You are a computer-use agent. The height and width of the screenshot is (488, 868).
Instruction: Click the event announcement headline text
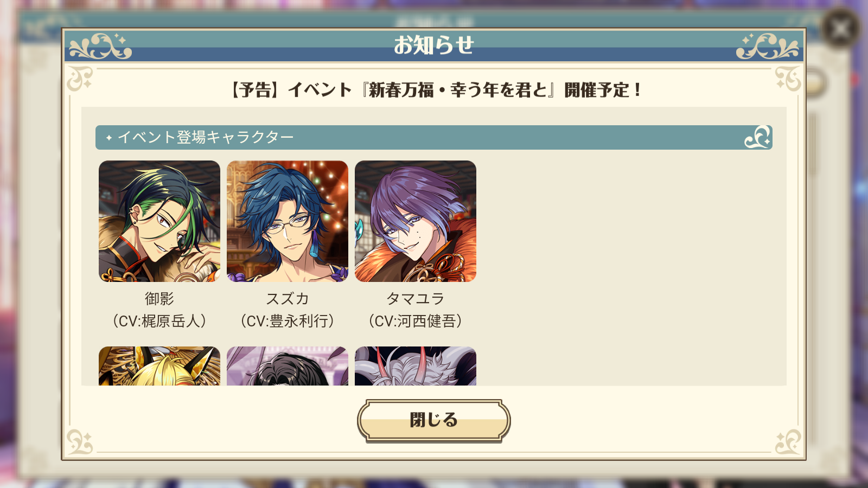[x=435, y=90]
